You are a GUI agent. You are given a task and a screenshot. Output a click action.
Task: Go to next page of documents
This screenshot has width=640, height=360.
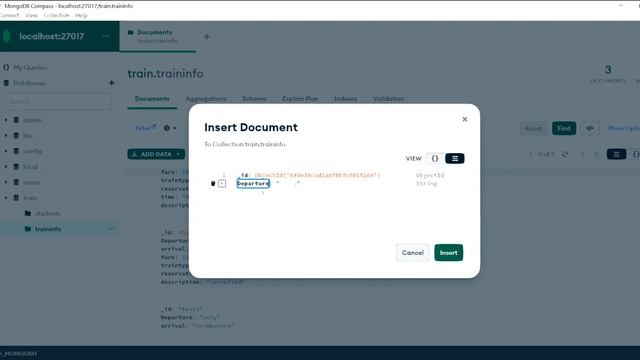[596, 154]
